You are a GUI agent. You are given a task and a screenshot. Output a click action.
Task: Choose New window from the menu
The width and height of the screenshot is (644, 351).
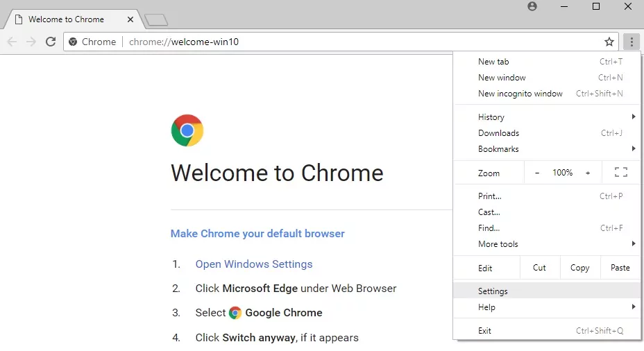pyautogui.click(x=547, y=78)
